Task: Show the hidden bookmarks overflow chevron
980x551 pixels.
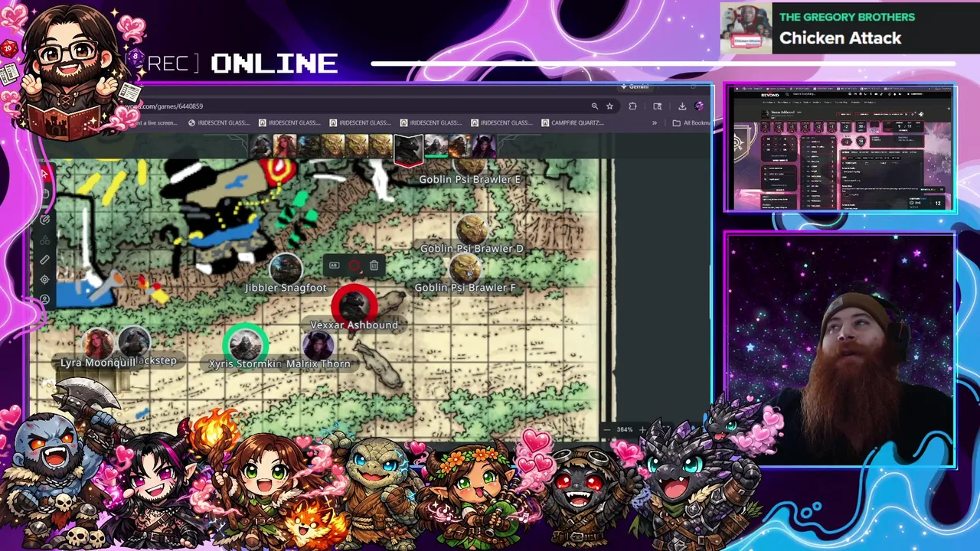Action: [655, 122]
